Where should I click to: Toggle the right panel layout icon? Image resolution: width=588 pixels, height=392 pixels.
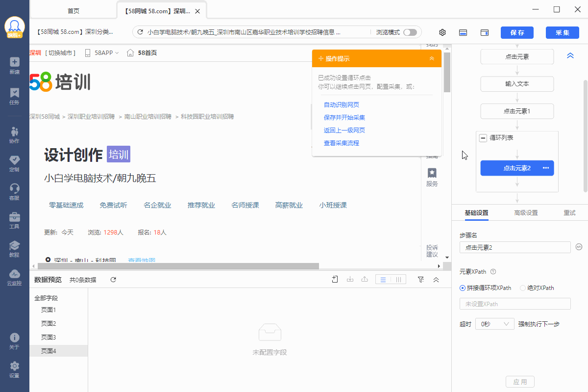pyautogui.click(x=485, y=32)
